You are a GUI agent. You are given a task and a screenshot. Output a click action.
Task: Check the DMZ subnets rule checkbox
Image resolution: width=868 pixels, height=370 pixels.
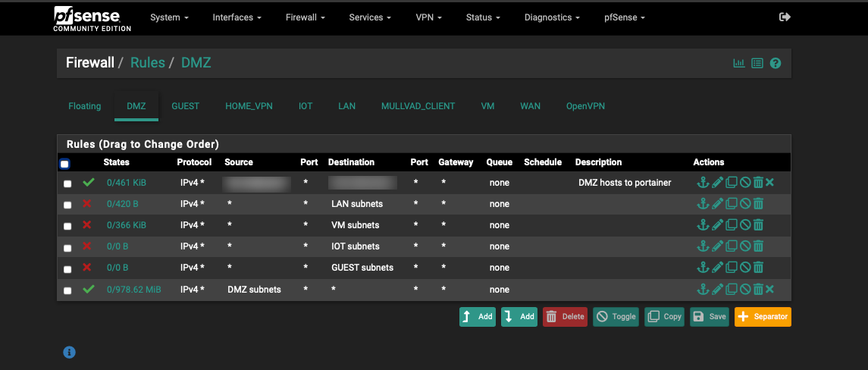click(67, 290)
